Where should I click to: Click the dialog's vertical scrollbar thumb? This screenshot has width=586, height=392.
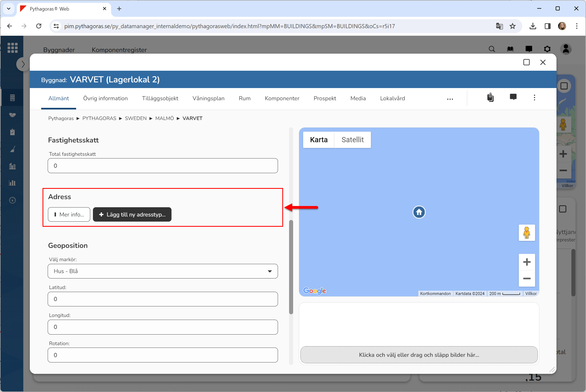(291, 267)
